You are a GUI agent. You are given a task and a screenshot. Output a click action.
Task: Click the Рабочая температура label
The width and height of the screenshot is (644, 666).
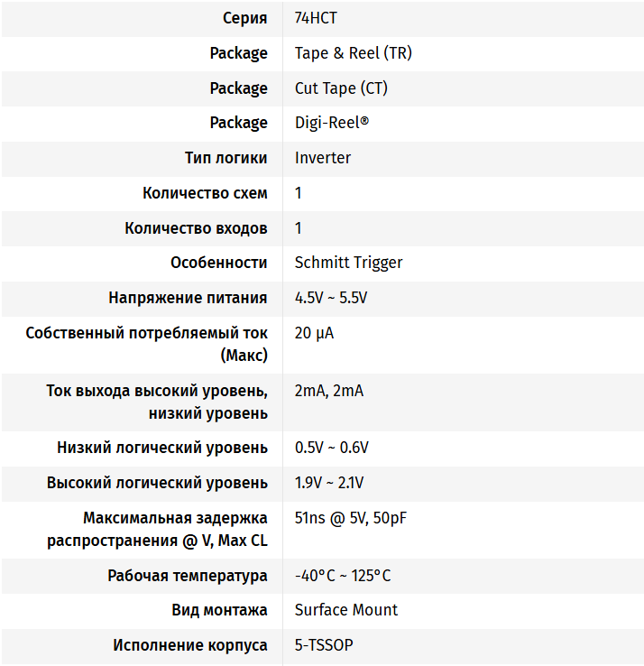coord(187,576)
